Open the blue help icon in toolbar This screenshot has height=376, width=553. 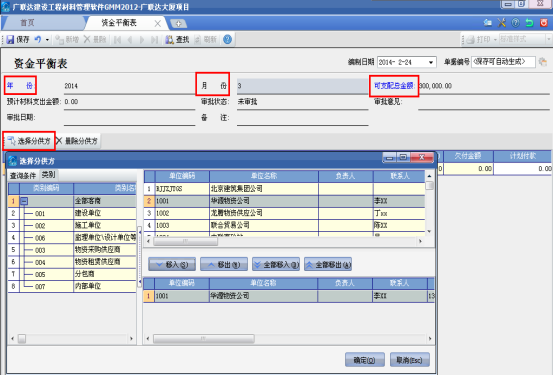coord(227,40)
